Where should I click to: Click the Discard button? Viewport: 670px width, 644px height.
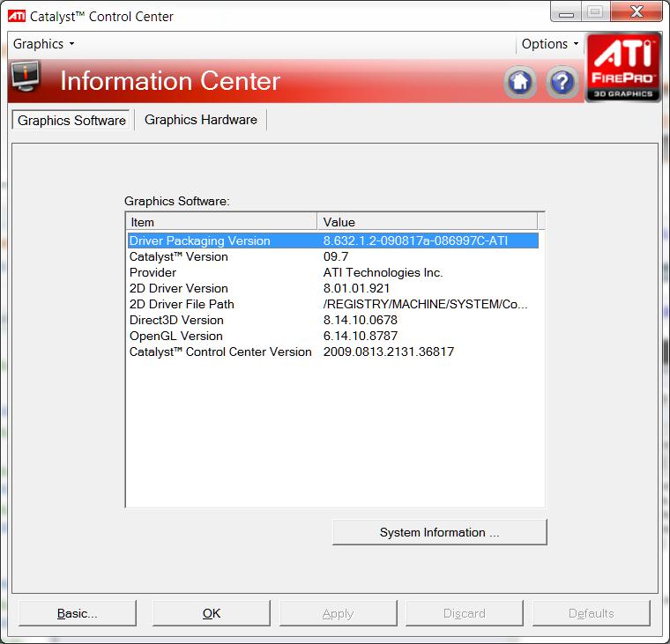click(x=464, y=613)
